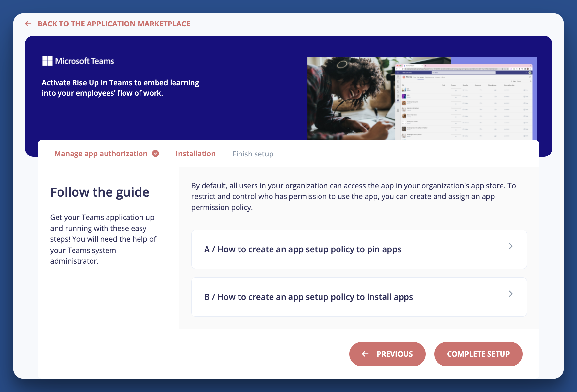This screenshot has height=392, width=577.
Task: Open section "A / How to create an app setup policy to pin apps"
Action: click(302, 249)
